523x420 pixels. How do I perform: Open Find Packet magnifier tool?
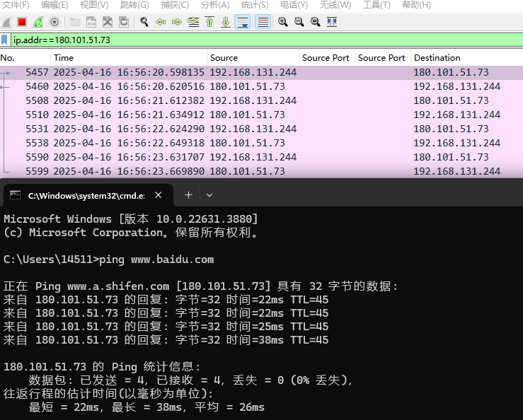coord(144,23)
